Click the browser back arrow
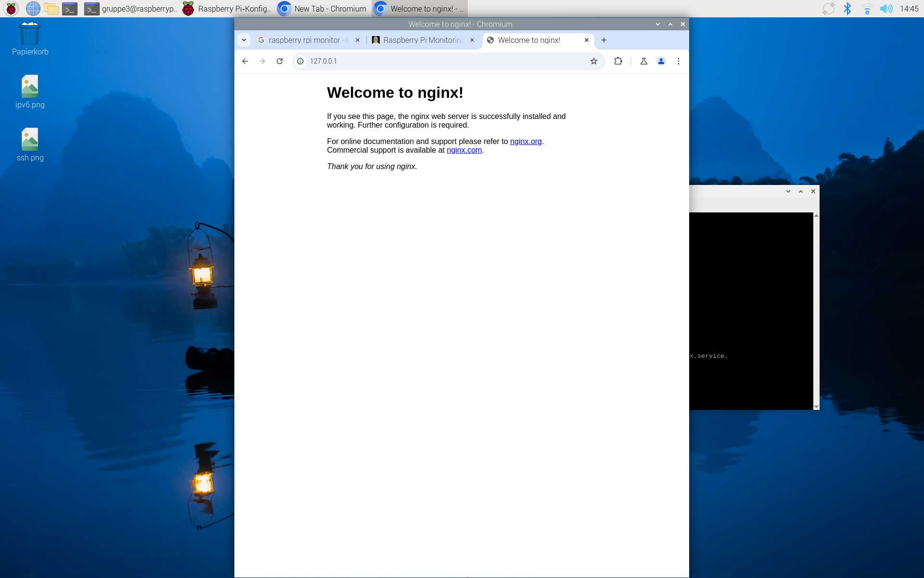This screenshot has height=578, width=924. coord(245,61)
